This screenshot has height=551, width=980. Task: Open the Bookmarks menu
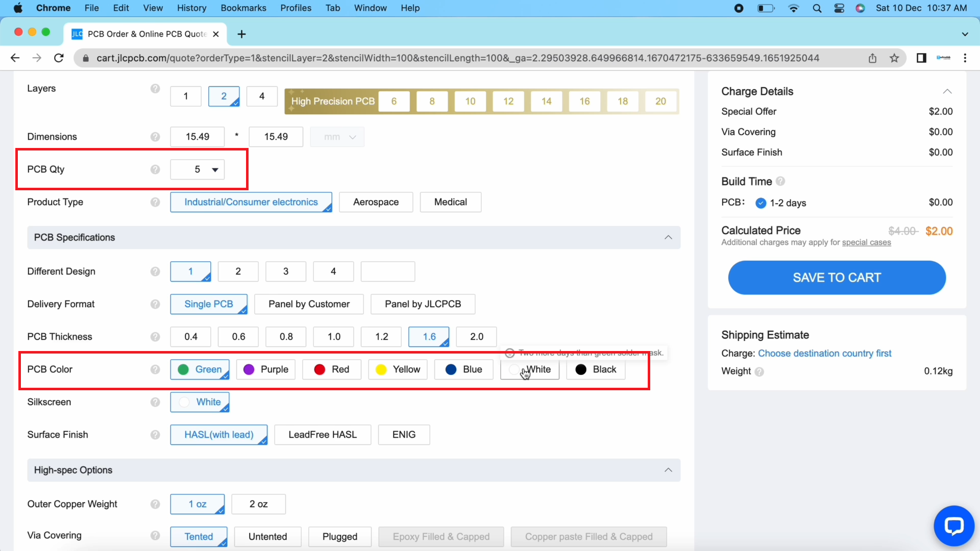pos(243,8)
